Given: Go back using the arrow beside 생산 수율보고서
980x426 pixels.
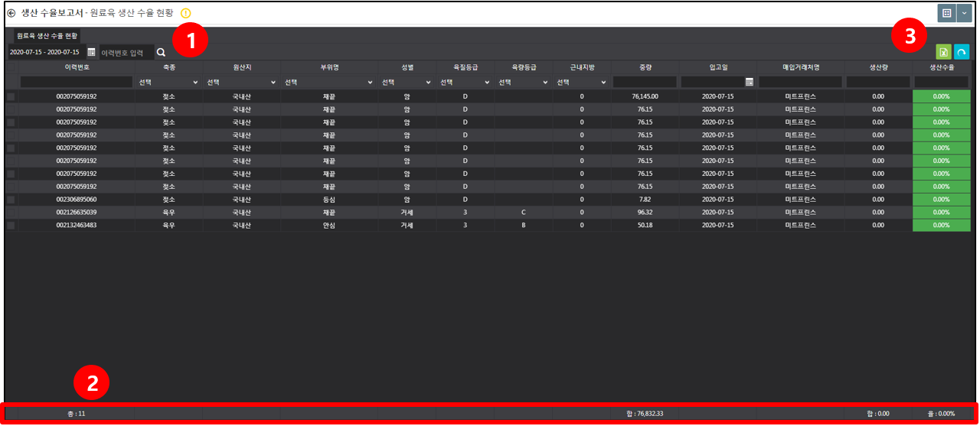Looking at the screenshot, I should pos(11,14).
